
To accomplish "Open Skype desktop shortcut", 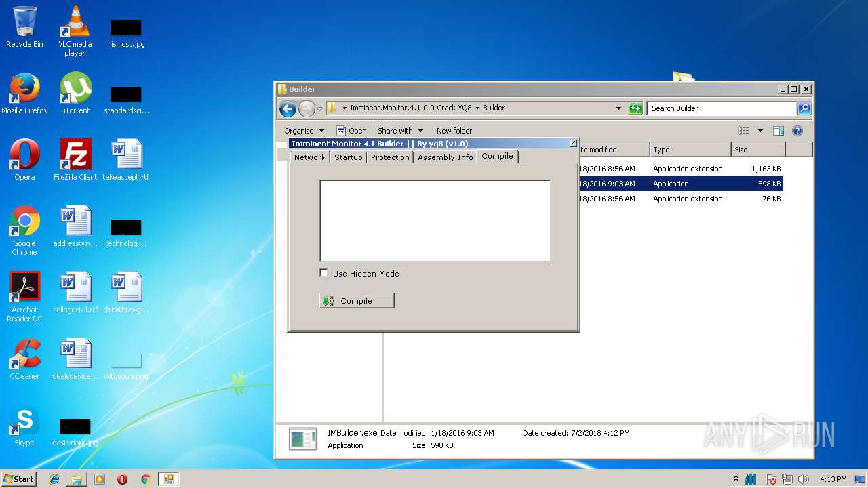I will (24, 426).
